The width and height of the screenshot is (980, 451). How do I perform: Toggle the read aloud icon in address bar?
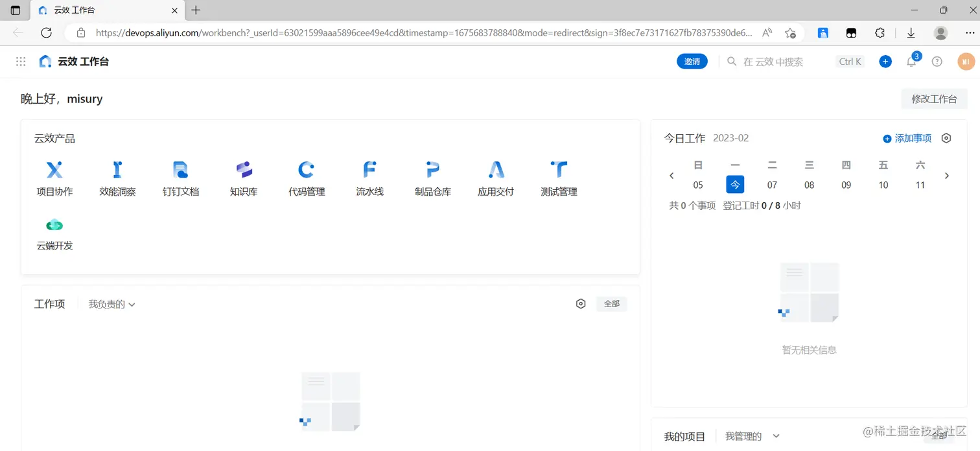point(767,32)
